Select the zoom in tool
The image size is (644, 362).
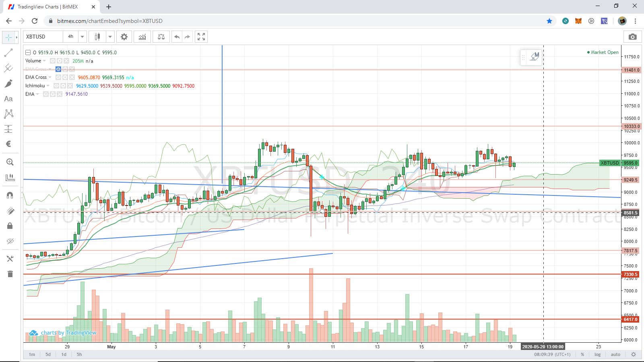(10, 162)
